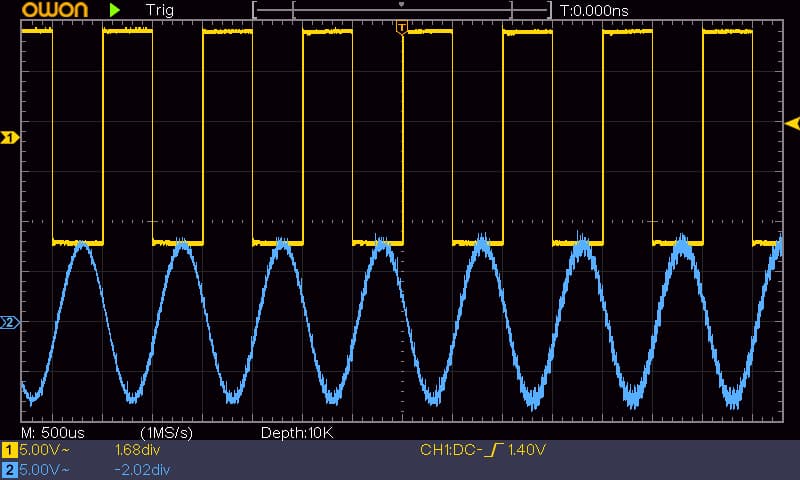Click the Trig status label
The height and width of the screenshot is (480, 800).
tap(160, 10)
